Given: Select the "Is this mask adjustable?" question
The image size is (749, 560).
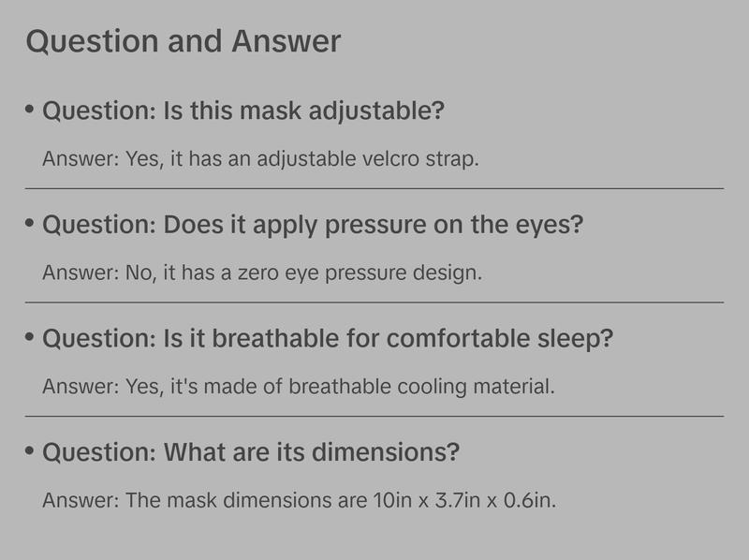Looking at the screenshot, I should [243, 111].
